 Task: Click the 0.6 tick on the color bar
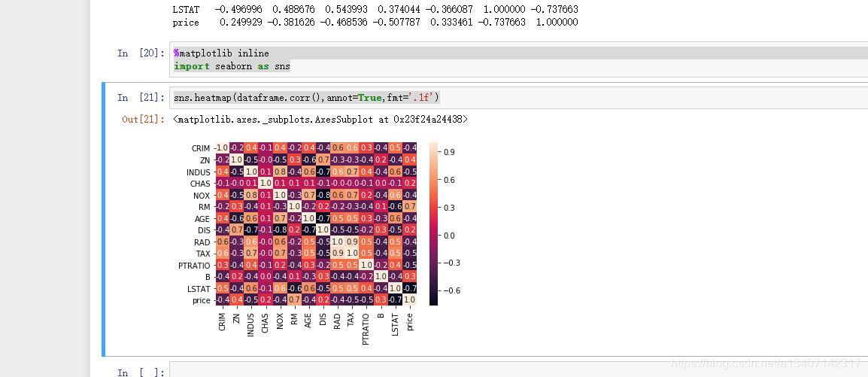point(448,179)
